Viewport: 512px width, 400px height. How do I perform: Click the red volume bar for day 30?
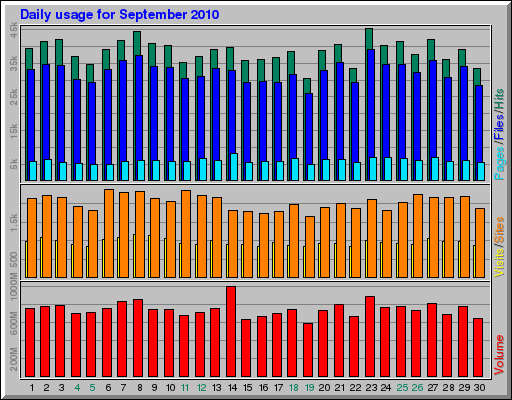click(x=478, y=348)
